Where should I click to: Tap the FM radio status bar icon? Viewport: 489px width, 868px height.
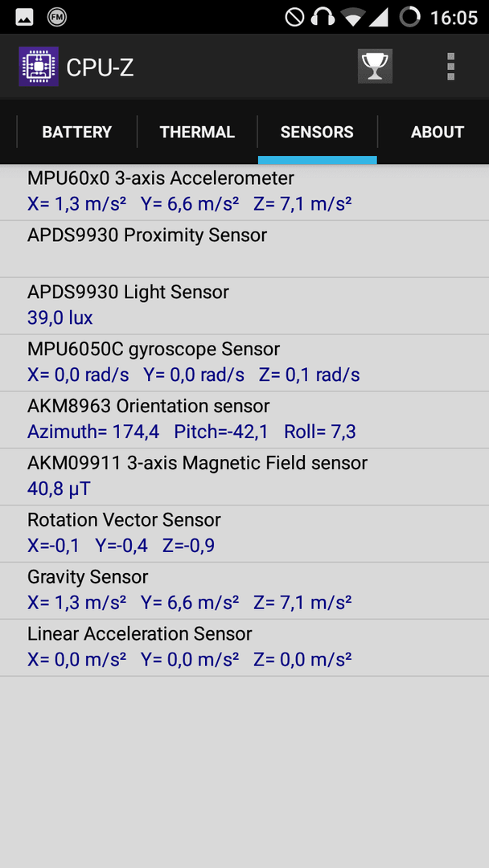(57, 17)
